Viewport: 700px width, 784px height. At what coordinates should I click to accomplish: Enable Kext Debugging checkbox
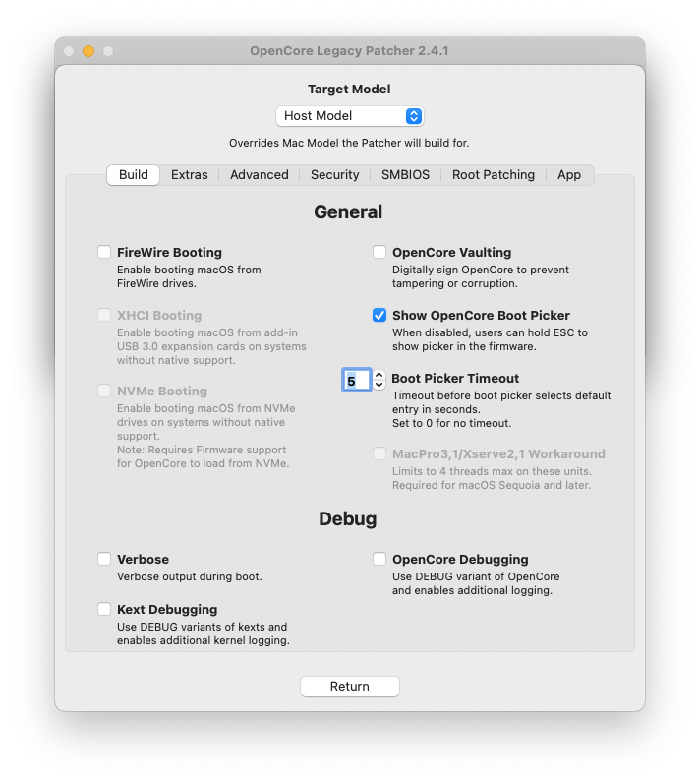point(104,610)
